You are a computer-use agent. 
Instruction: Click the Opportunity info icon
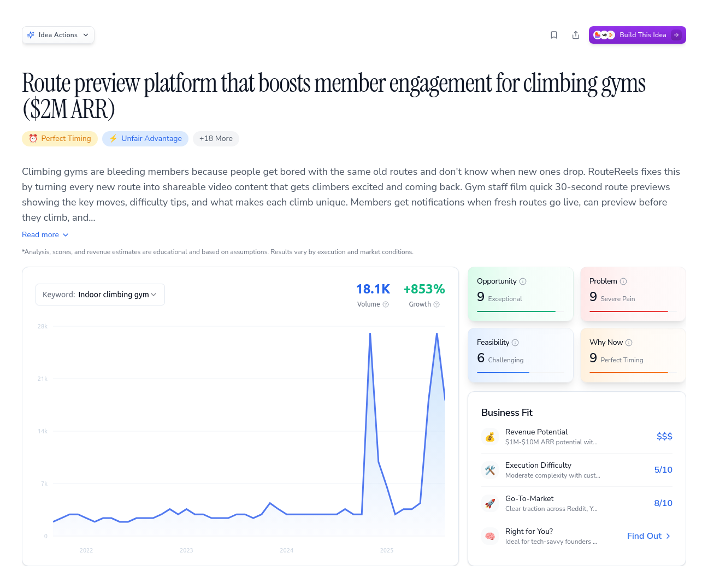(523, 281)
